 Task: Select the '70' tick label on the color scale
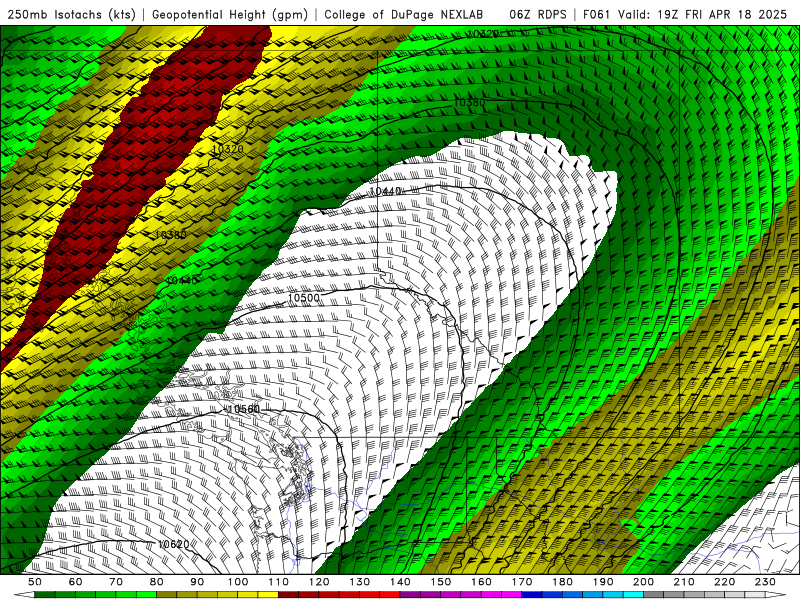point(116,582)
